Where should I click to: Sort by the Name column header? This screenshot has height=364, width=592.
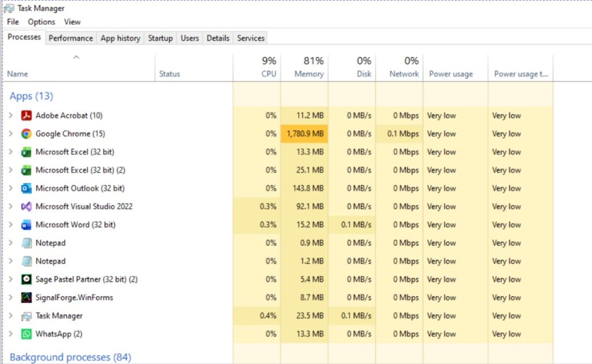point(79,68)
